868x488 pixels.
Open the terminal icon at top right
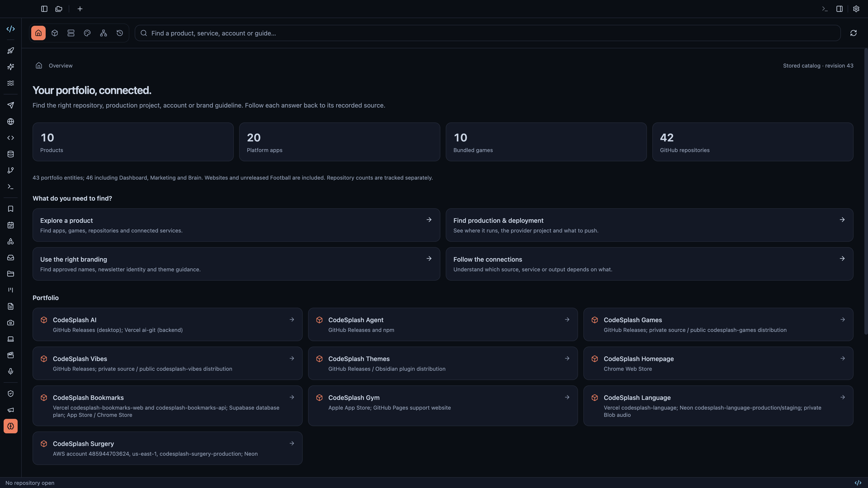825,9
